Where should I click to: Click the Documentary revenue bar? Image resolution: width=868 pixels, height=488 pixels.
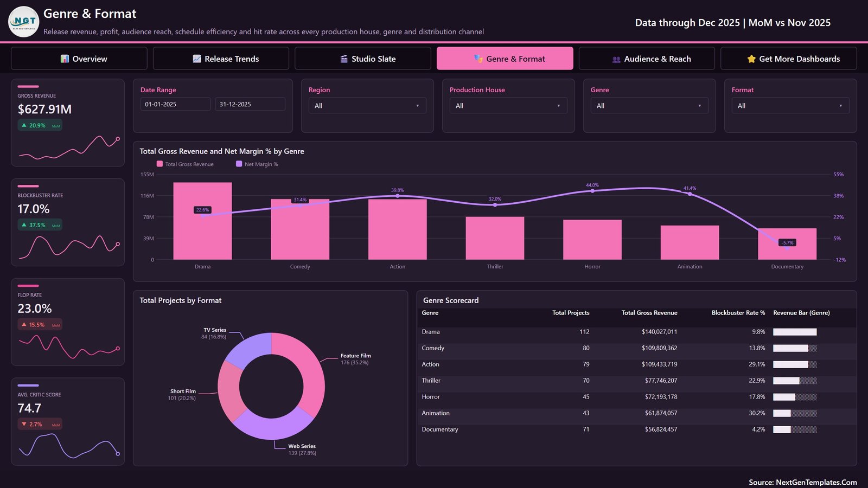point(787,244)
